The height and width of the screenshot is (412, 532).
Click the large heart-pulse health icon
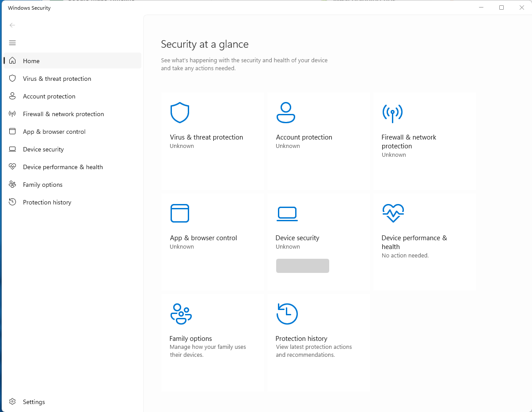(393, 213)
